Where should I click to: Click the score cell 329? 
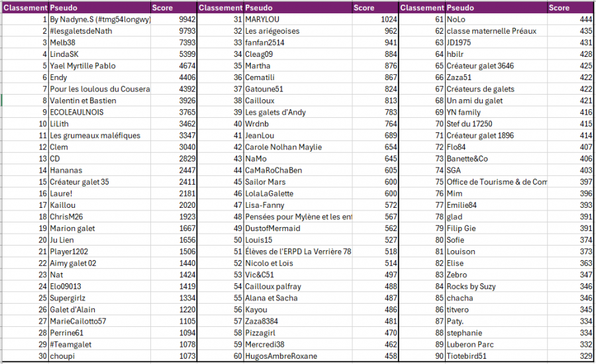click(570, 356)
